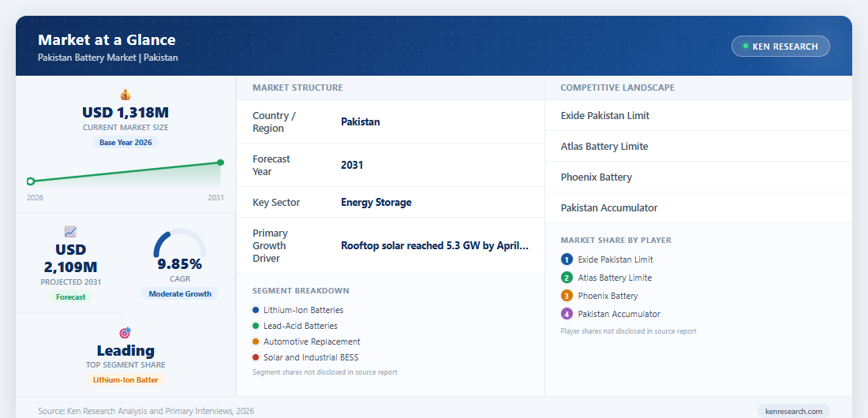Click the number 2 badge beside Atlas Battery

click(567, 278)
